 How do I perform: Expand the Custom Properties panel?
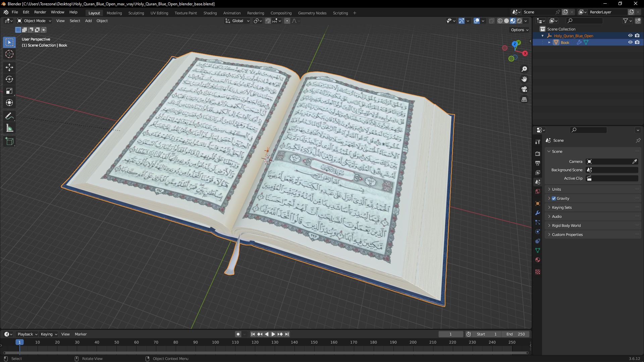593,235
